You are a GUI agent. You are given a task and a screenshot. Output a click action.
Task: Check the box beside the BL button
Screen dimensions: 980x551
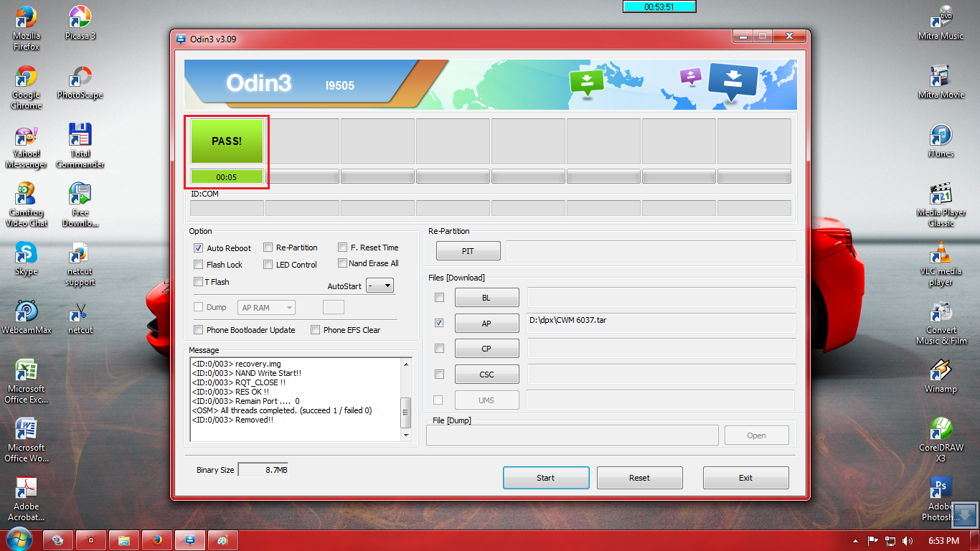[439, 297]
